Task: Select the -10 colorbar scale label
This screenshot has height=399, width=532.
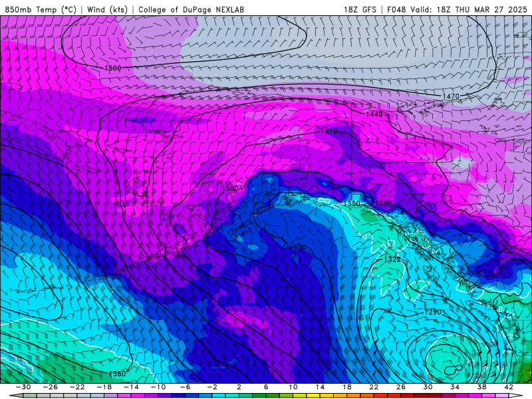Action: [158, 387]
